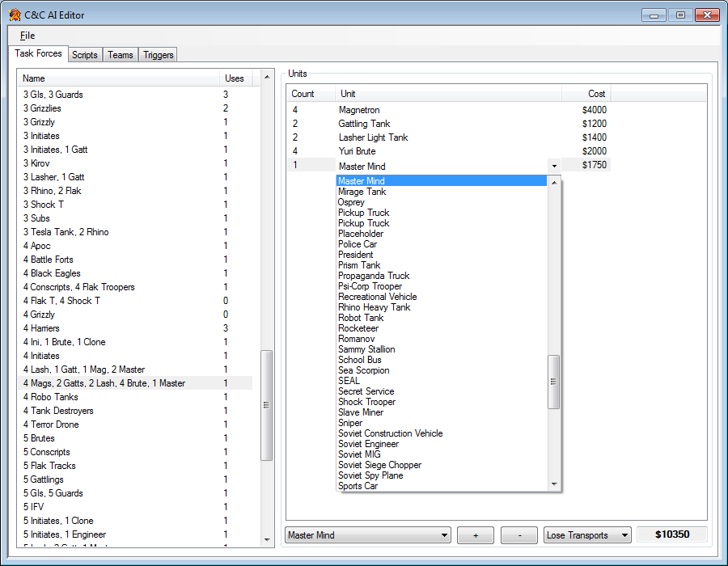
Task: Open the Triggers tab
Action: (x=159, y=55)
